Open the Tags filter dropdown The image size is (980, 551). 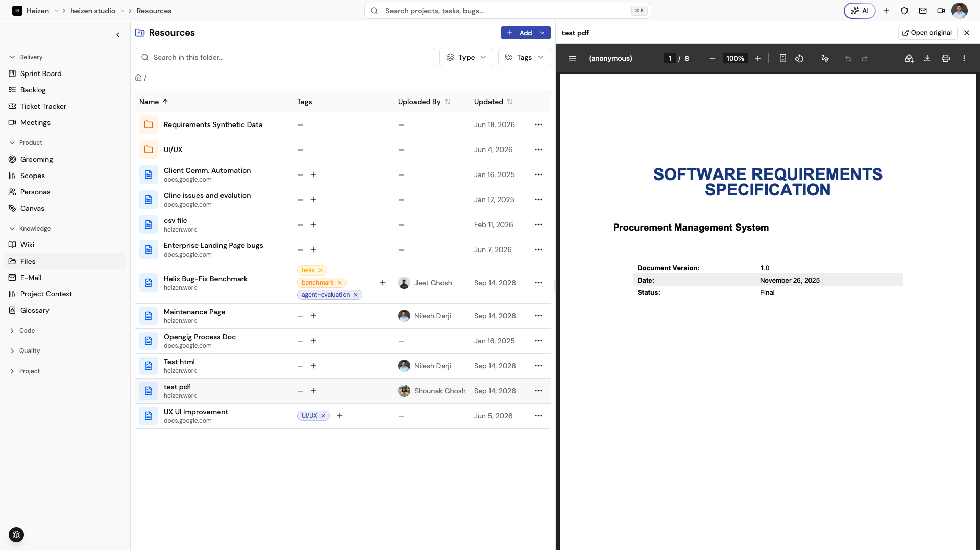pyautogui.click(x=524, y=57)
